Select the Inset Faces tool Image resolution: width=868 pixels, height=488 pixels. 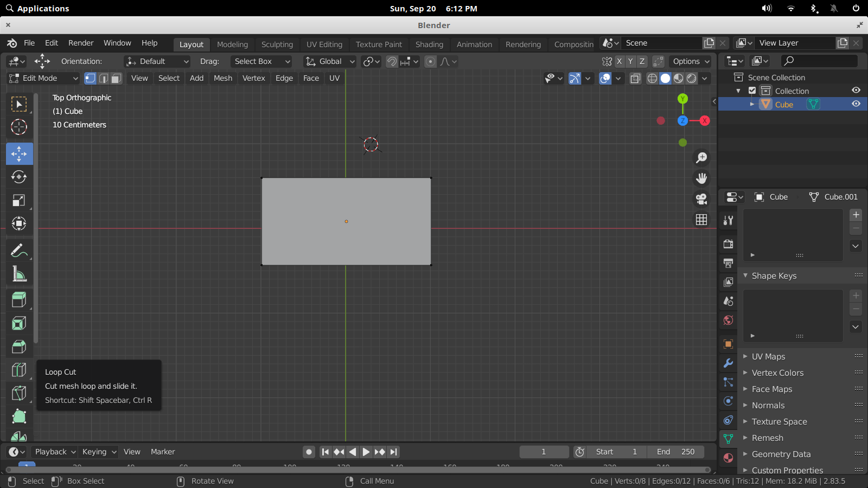tap(19, 323)
